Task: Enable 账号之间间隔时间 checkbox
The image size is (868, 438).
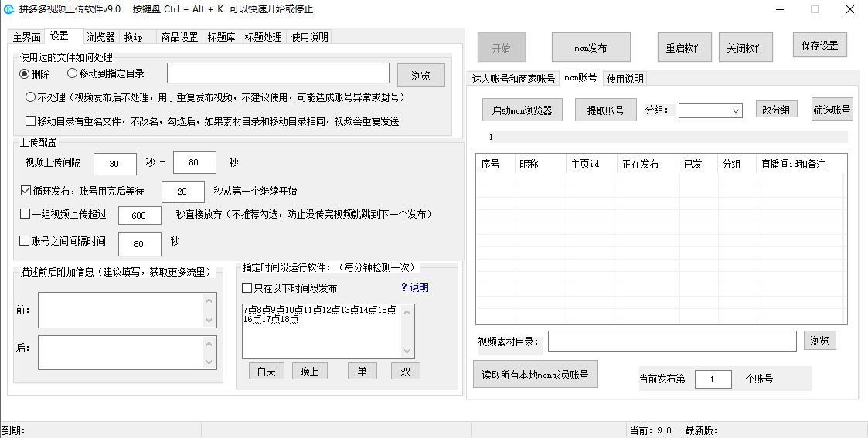Action: [26, 241]
